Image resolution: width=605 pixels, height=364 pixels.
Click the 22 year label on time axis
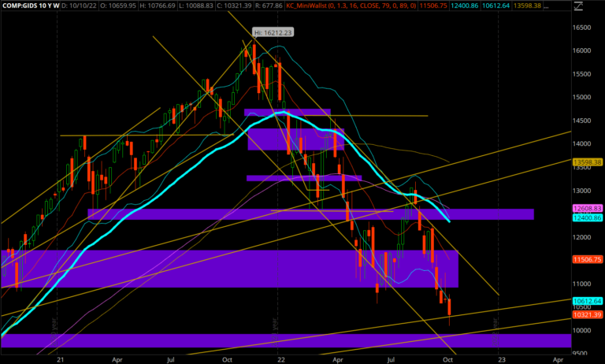point(281,359)
